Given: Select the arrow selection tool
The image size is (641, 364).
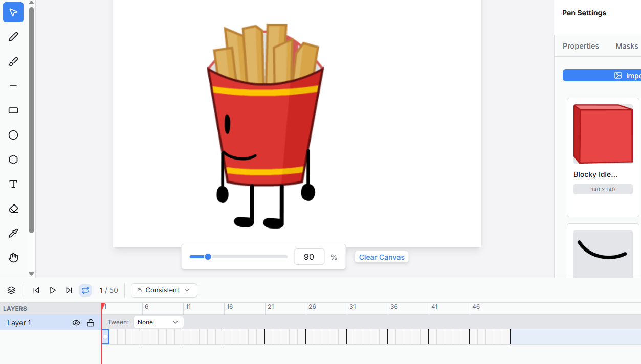Looking at the screenshot, I should [13, 12].
